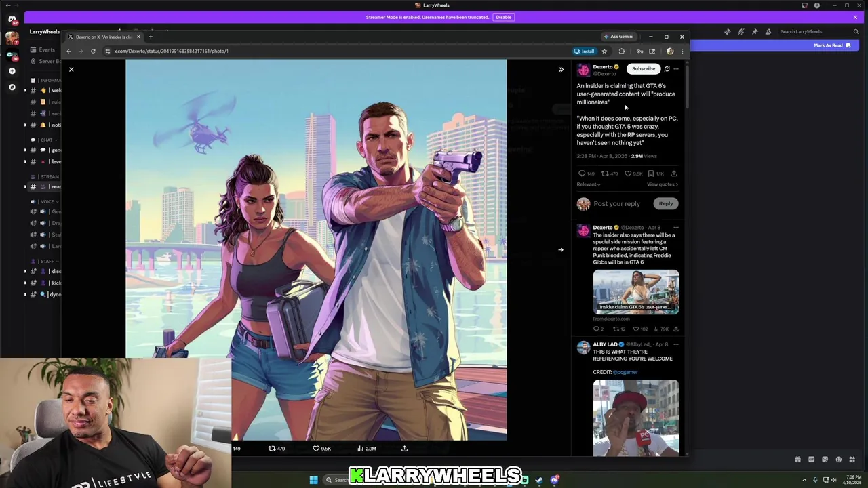The width and height of the screenshot is (868, 488).
Task: Go to next photo with the right arrow
Action: 561,250
